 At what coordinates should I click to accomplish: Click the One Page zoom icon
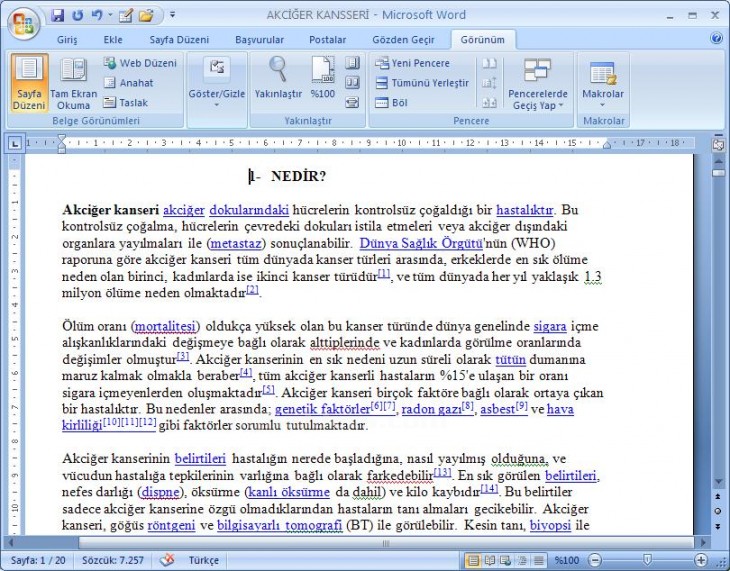point(352,62)
